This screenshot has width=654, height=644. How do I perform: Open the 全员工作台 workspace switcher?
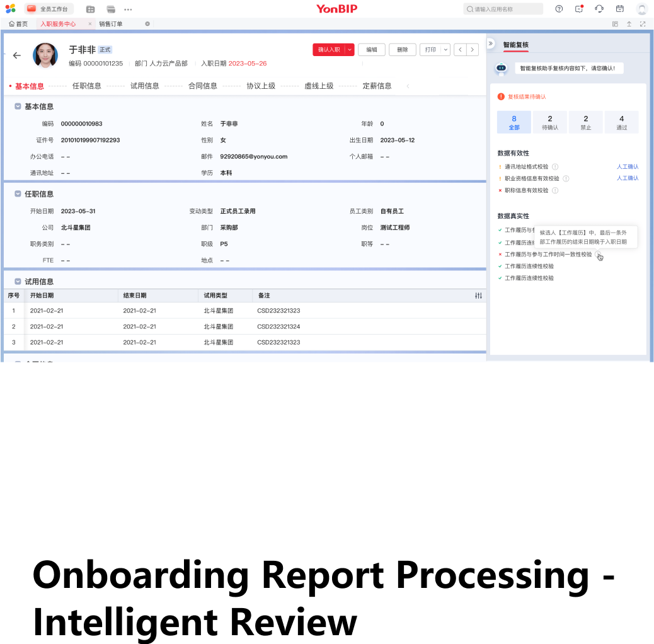click(x=49, y=9)
